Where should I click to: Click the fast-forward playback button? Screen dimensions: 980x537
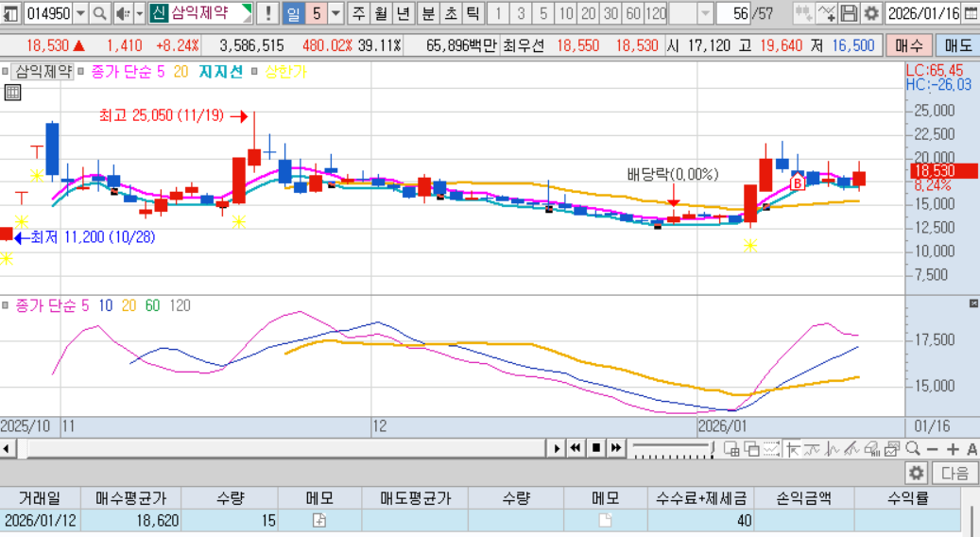coord(615,448)
